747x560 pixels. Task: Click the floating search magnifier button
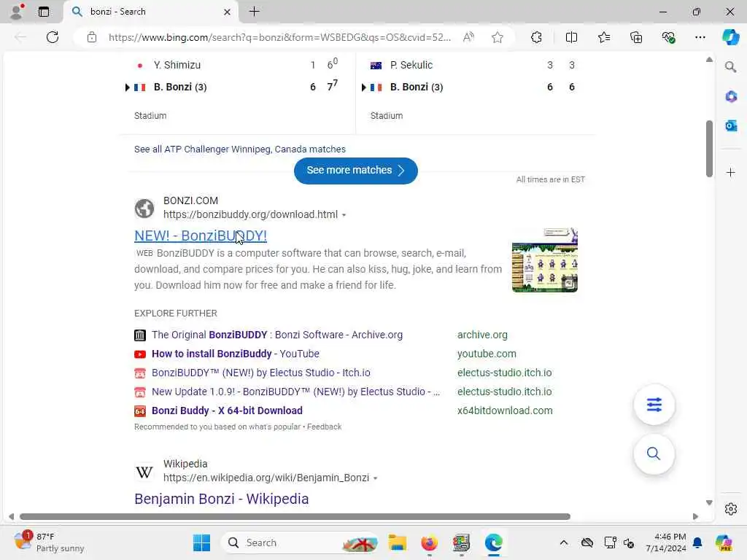point(654,454)
